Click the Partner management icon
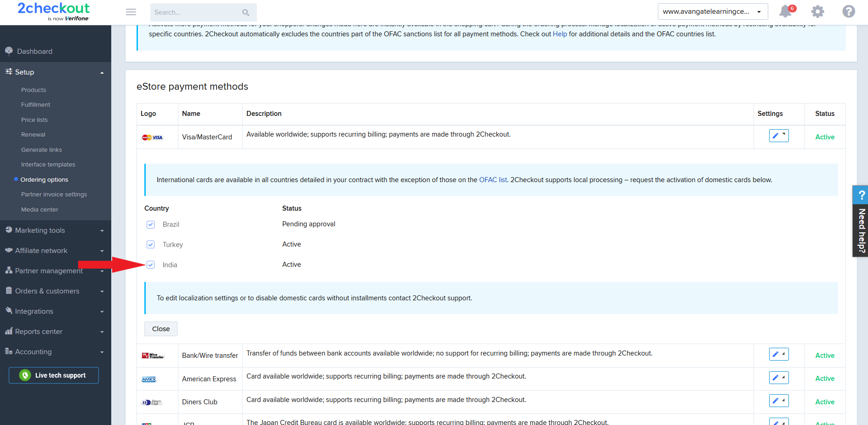Viewport: 868px width, 425px height. [9, 270]
